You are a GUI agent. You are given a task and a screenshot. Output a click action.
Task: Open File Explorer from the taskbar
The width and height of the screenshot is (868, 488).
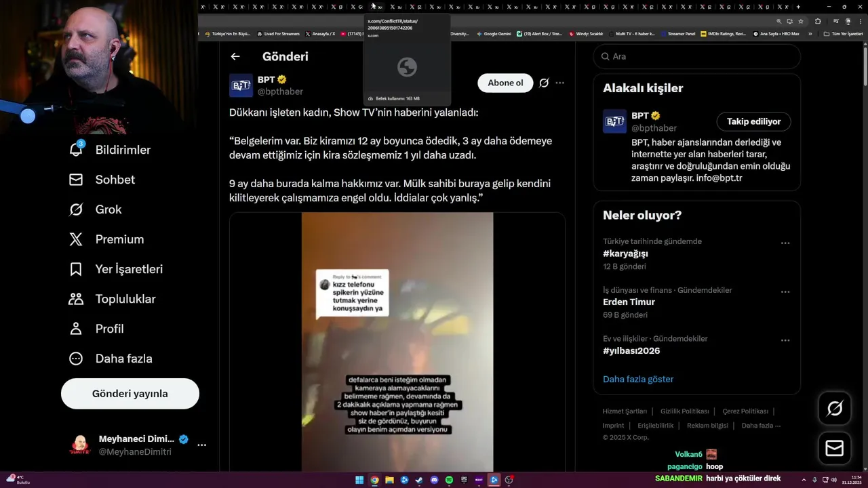(x=389, y=480)
